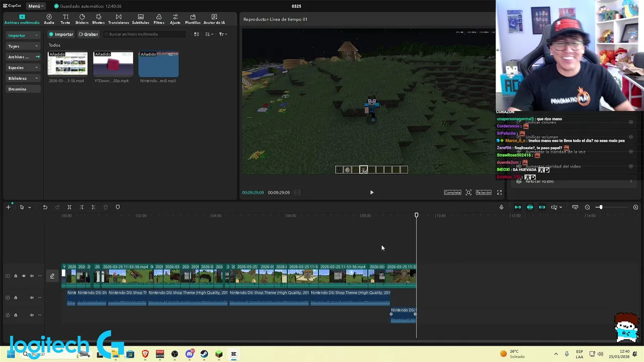
Task: Select Archivos multimedia tab
Action: [22, 19]
